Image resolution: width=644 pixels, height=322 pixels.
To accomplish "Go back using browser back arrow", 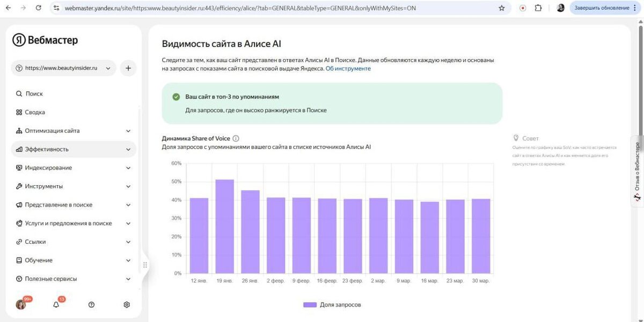I will coord(8,8).
